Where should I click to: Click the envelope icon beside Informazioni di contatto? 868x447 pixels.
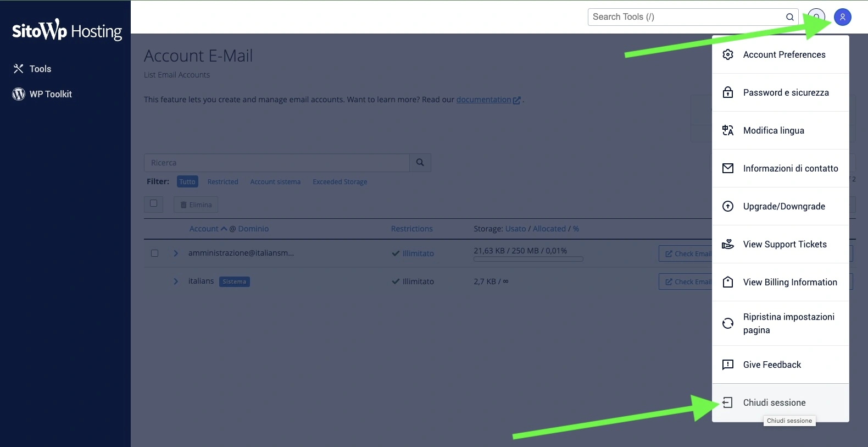point(728,168)
